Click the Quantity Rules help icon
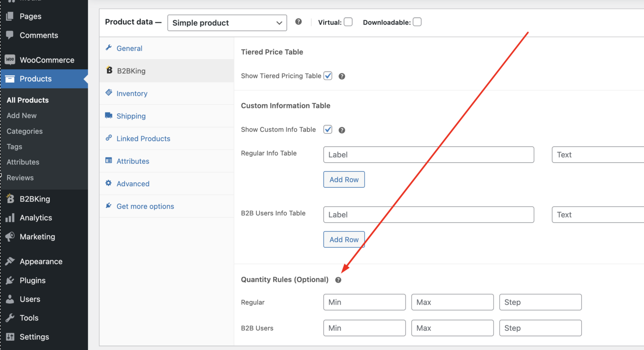 [x=338, y=279]
